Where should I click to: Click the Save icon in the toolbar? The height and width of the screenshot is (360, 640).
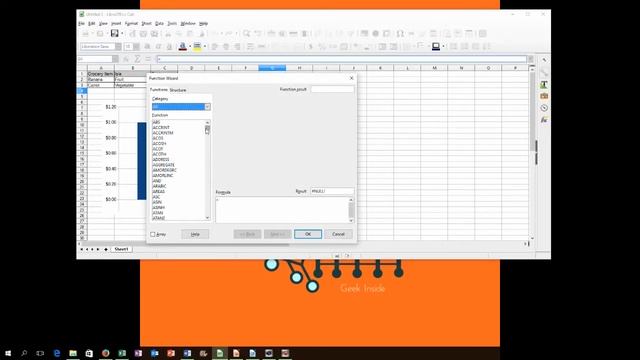pyautogui.click(x=115, y=33)
